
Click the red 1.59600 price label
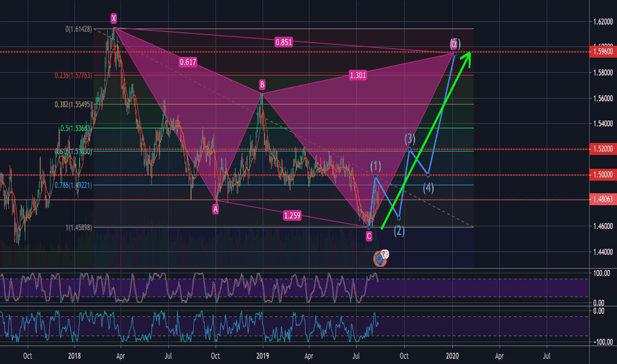(602, 52)
